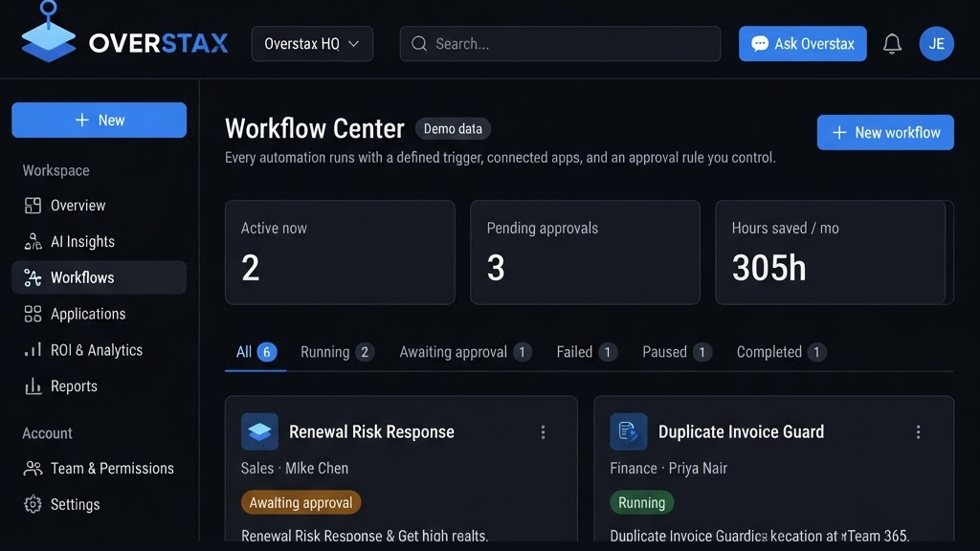This screenshot has width=980, height=551.
Task: Open Settings in the sidebar
Action: click(x=100, y=504)
